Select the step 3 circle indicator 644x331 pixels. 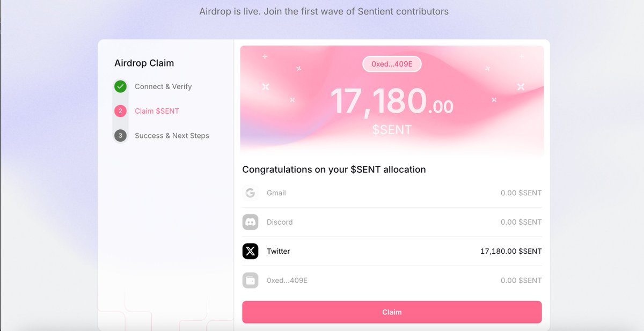tap(121, 136)
